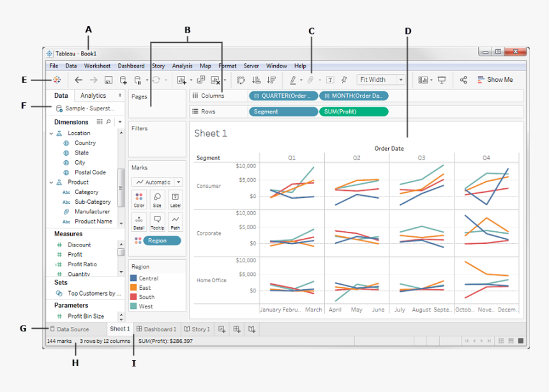Click the Dimensions view-as-grid icon
Viewport: 549px width, 392px height.
[x=100, y=122]
